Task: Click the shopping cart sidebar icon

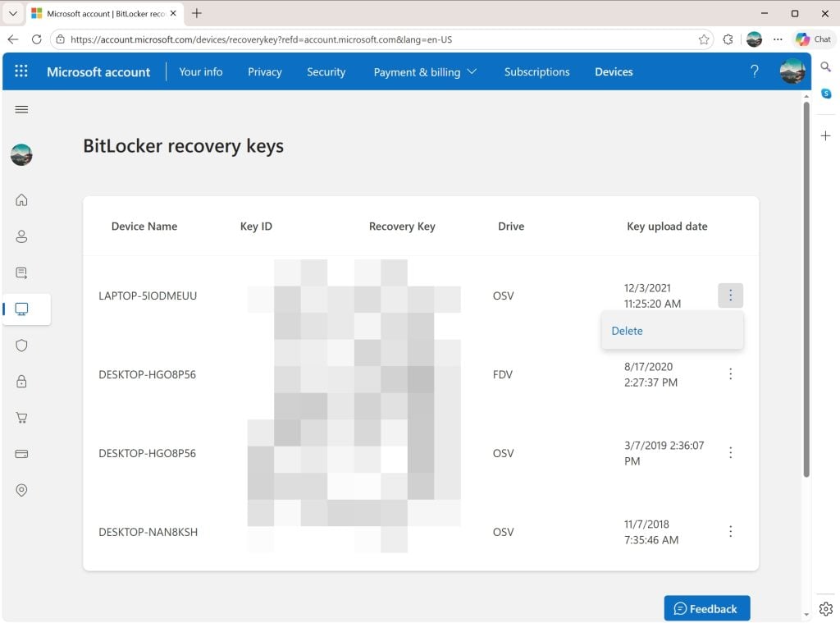Action: pyautogui.click(x=21, y=418)
